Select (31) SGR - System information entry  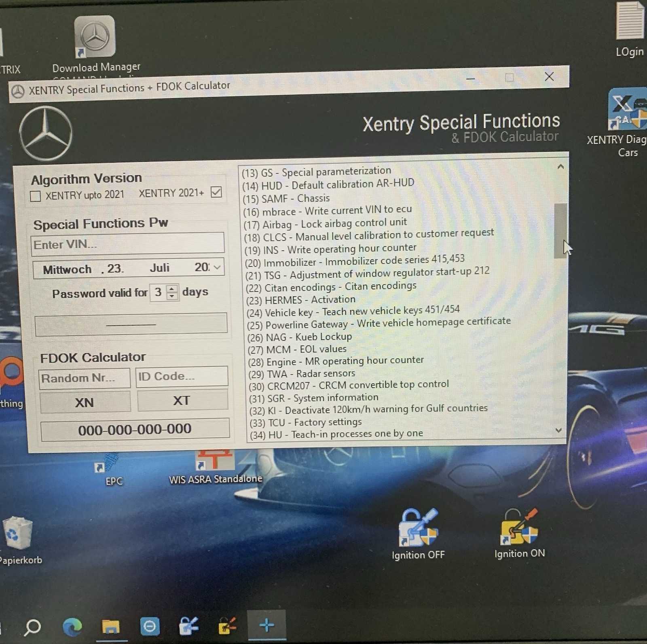coord(314,398)
